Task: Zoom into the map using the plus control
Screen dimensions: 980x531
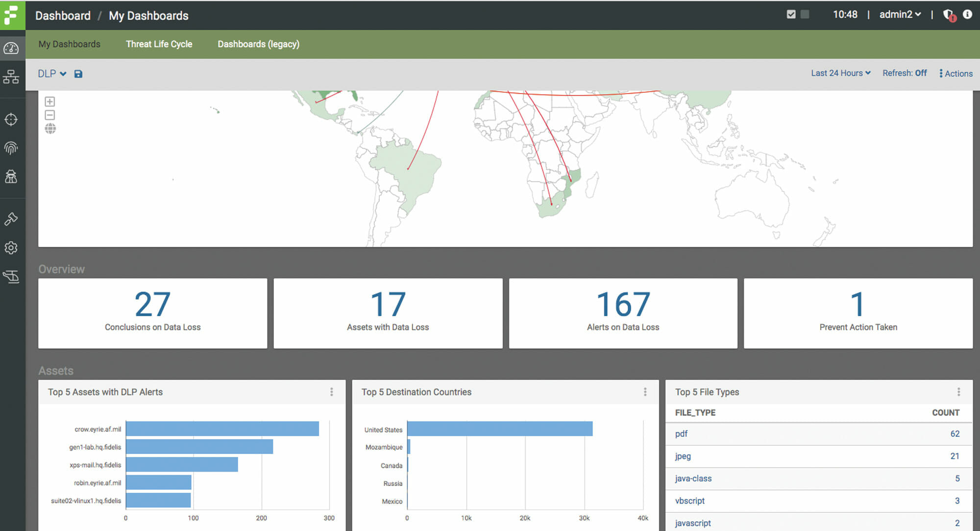Action: [50, 101]
